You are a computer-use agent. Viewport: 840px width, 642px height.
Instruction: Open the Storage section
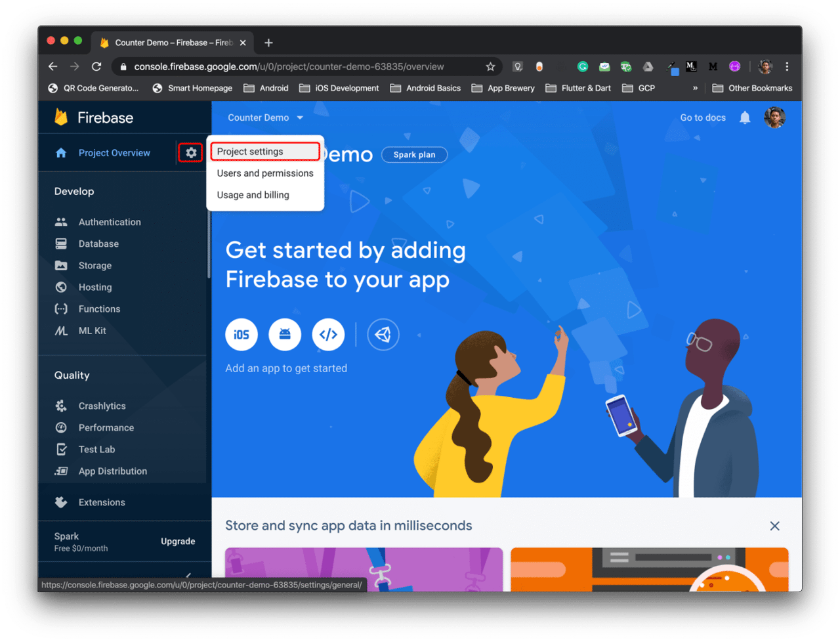(95, 265)
